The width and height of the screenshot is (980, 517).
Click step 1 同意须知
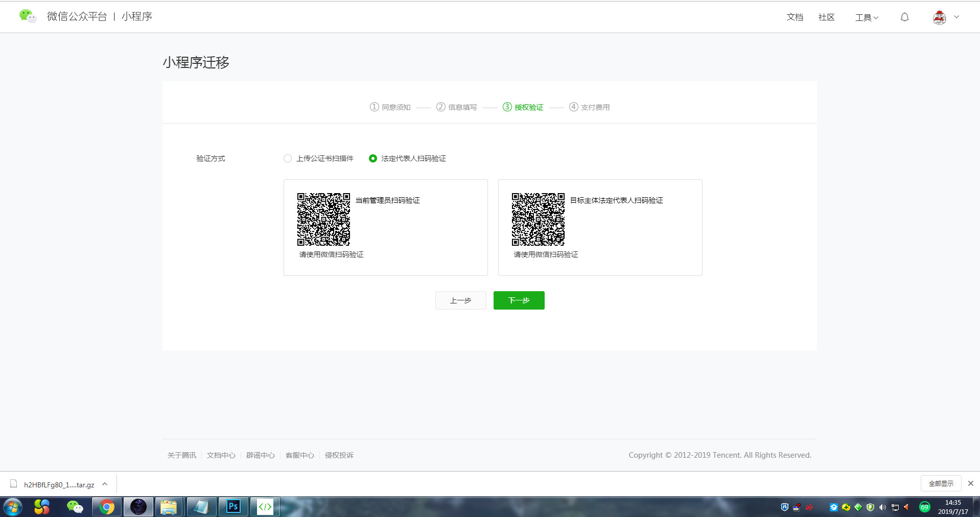(x=390, y=107)
